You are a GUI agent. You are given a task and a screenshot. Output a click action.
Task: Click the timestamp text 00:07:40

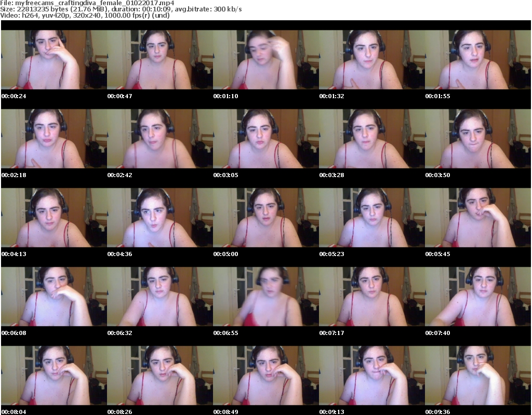tap(437, 333)
